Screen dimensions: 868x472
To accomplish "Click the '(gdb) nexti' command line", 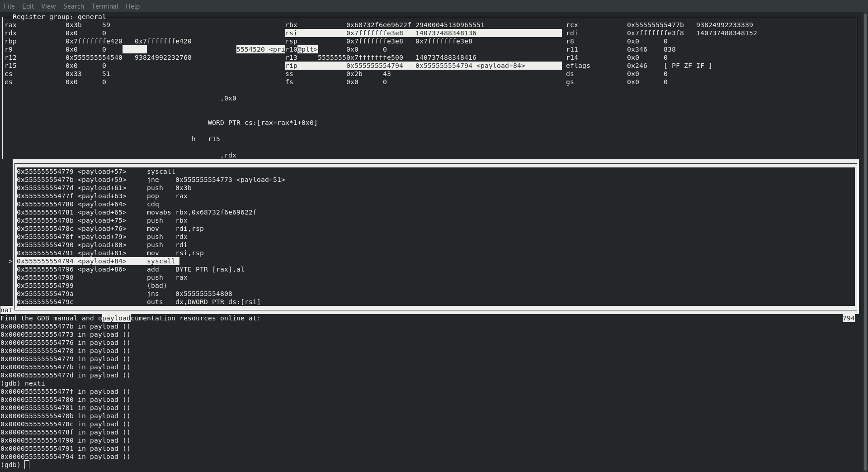I will pyautogui.click(x=23, y=383).
